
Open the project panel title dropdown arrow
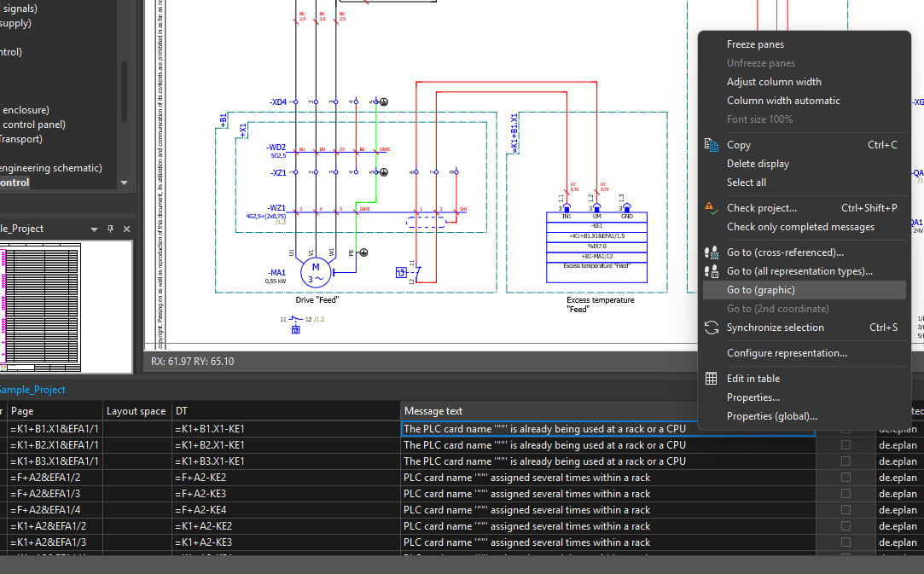pyautogui.click(x=94, y=229)
